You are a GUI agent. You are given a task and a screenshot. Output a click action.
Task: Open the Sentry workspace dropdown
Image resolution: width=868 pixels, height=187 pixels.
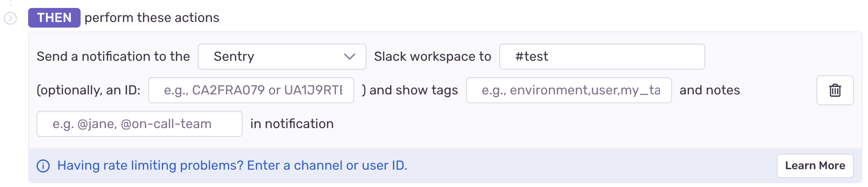coord(281,57)
